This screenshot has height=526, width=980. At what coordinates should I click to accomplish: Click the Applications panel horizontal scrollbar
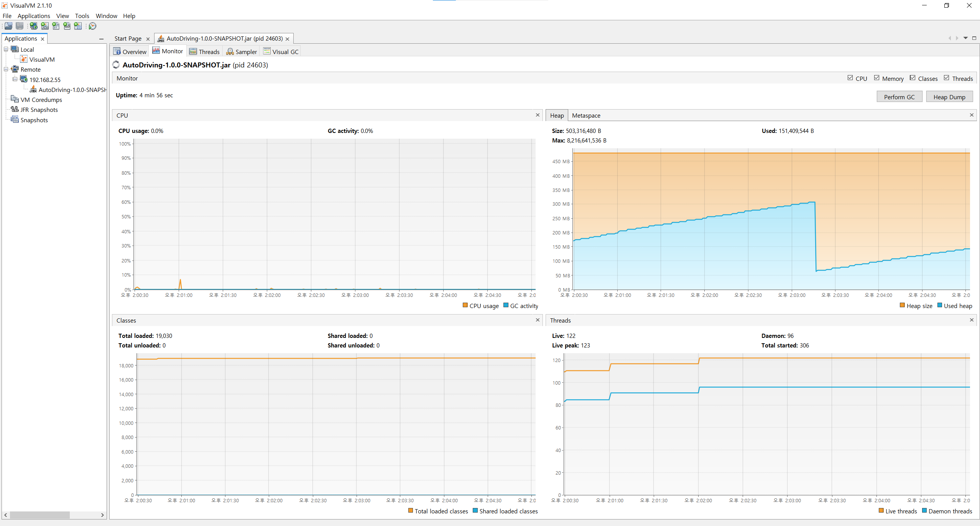click(x=40, y=515)
